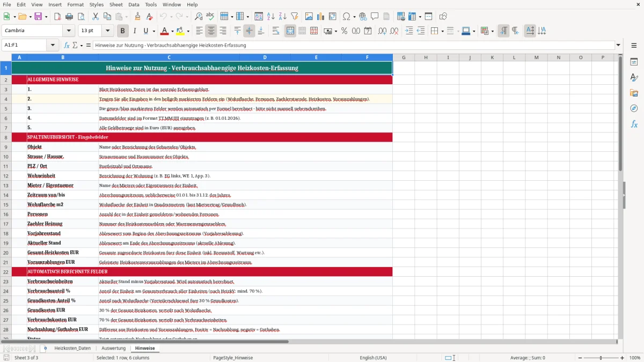Click the Save document icon

(38, 17)
